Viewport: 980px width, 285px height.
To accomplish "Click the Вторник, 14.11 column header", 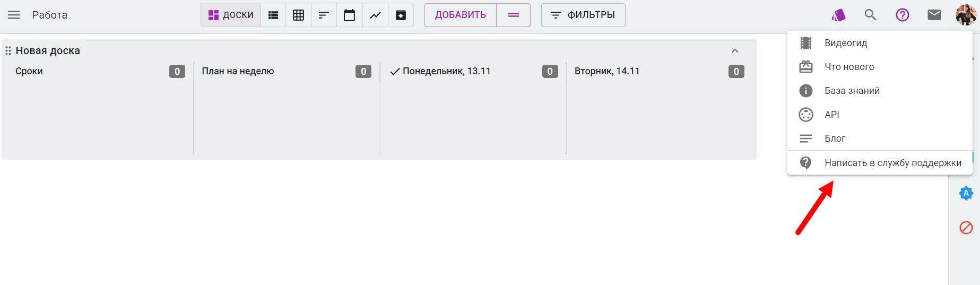I will [607, 71].
